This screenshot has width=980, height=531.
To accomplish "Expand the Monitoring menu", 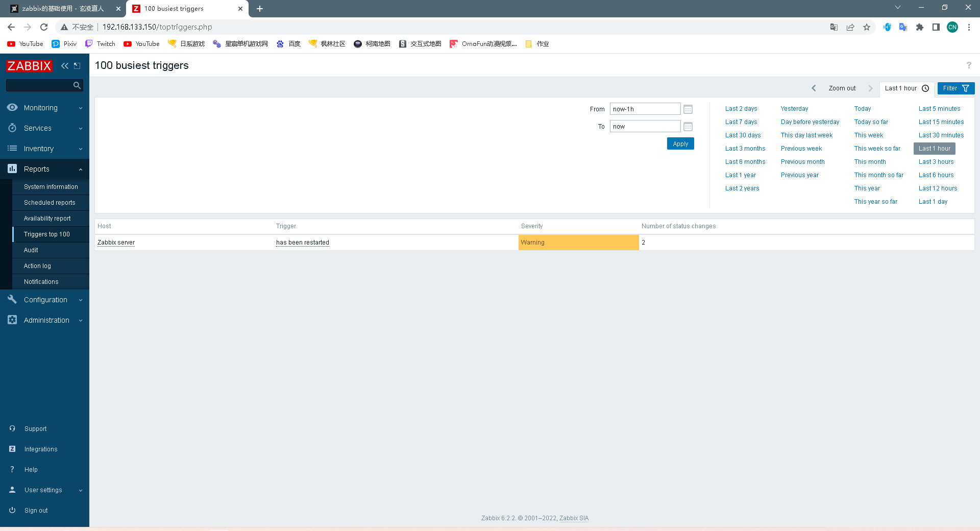I will click(x=44, y=108).
